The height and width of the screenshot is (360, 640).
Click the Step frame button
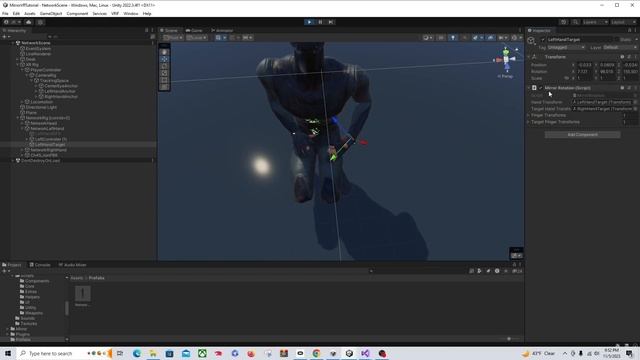tap(331, 22)
